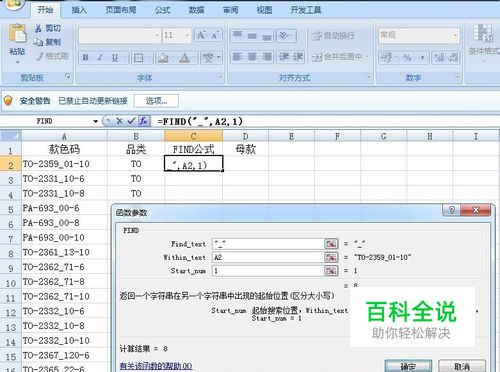500x372 pixels.
Task: Click the Increase Decimal icon
Action: point(439,58)
